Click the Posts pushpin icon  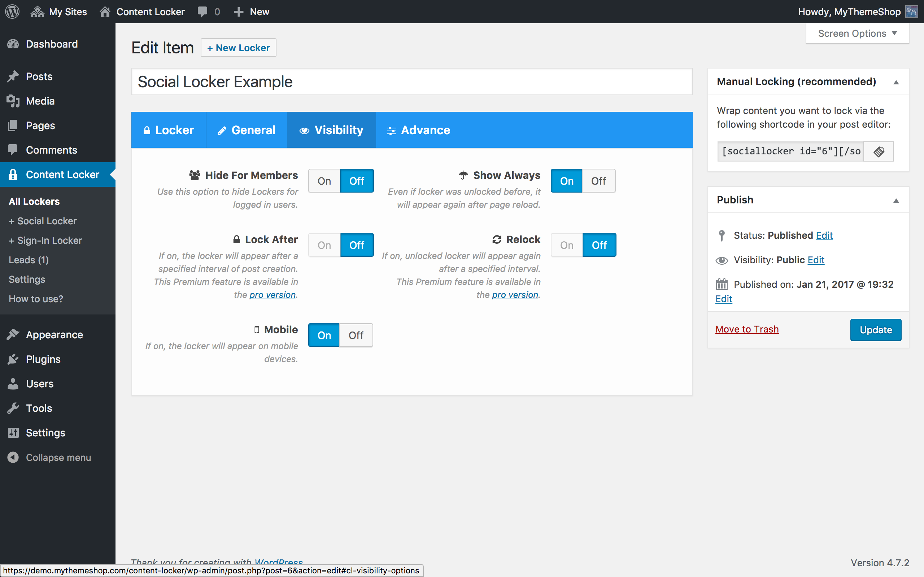point(13,76)
